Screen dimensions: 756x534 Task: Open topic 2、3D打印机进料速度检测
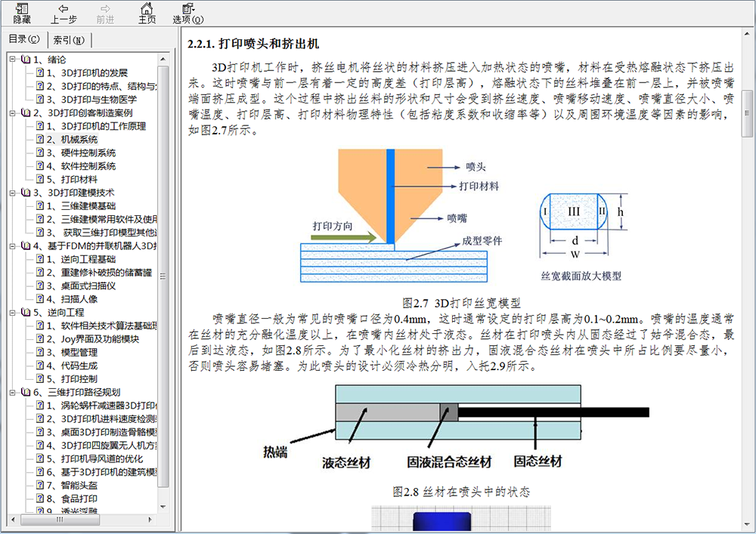pos(102,419)
